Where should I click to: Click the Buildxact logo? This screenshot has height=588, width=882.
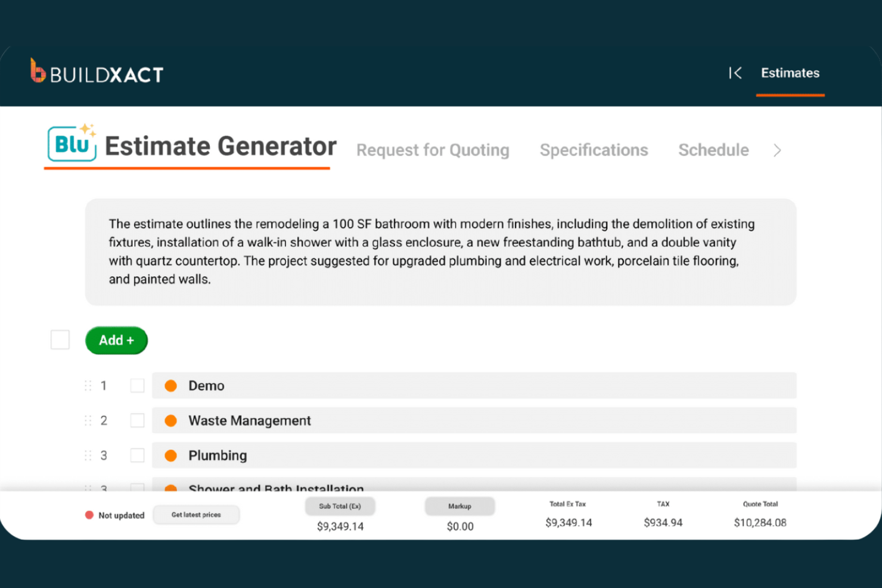(x=97, y=71)
